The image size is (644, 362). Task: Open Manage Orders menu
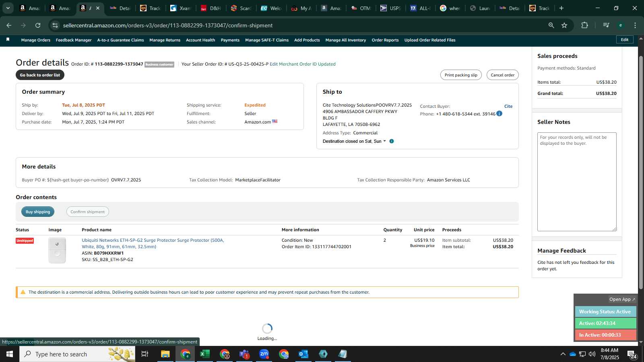36,40
